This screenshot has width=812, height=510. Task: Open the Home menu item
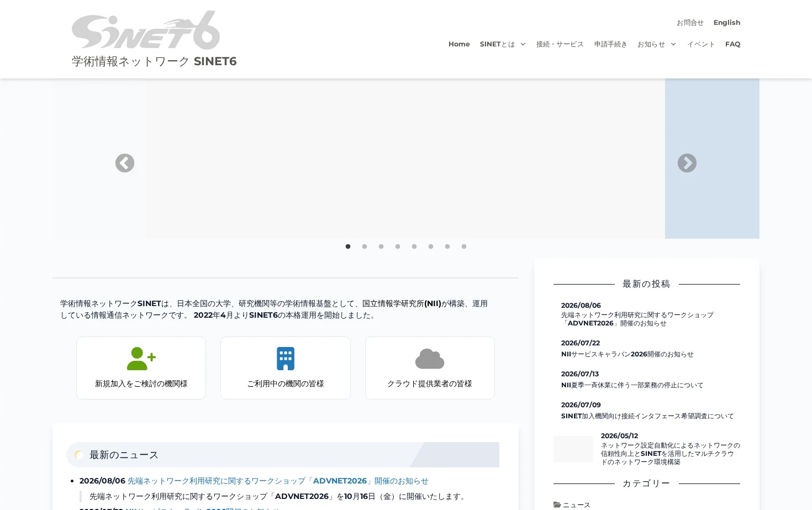point(459,44)
